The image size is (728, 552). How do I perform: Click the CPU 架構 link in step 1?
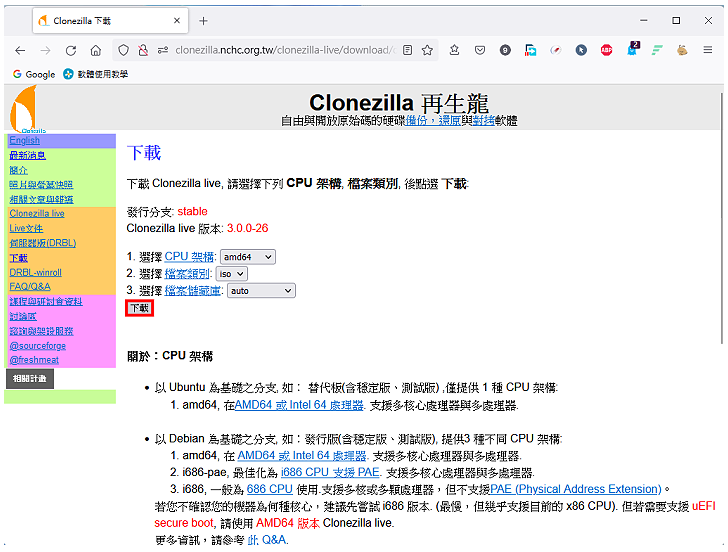point(189,257)
